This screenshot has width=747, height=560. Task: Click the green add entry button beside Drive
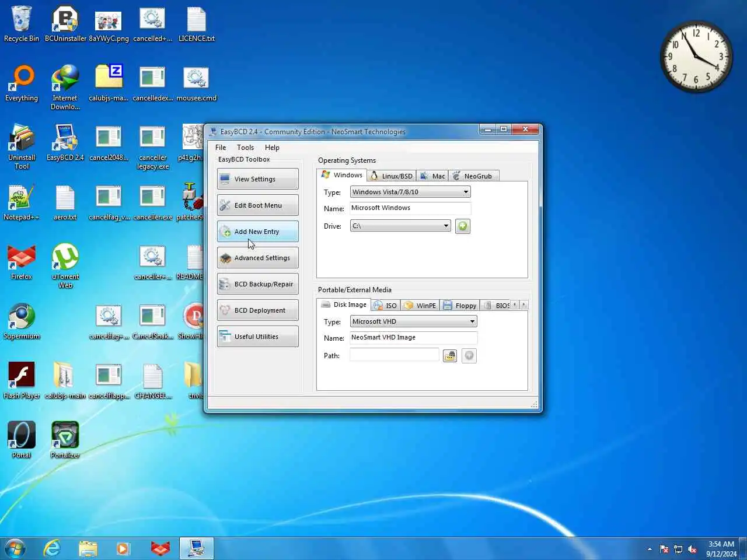463,226
